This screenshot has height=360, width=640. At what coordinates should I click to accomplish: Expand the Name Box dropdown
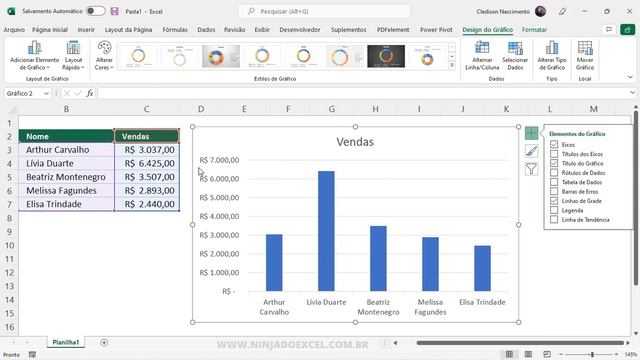click(46, 93)
